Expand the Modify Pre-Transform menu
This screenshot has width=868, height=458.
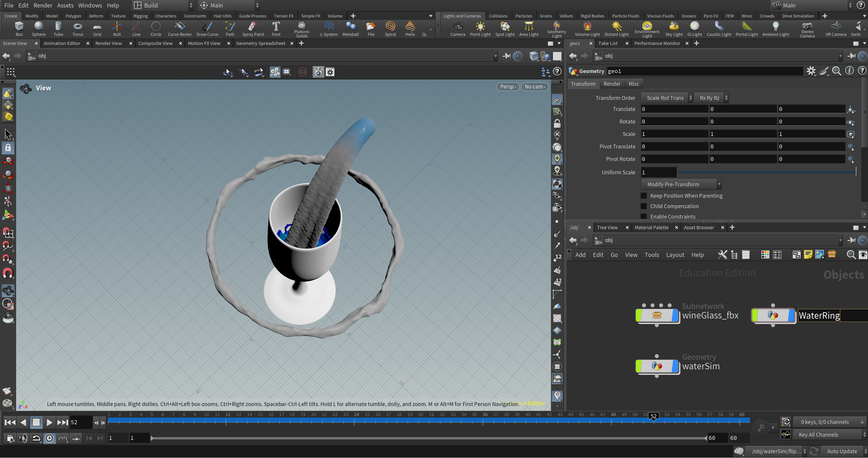[x=681, y=184]
